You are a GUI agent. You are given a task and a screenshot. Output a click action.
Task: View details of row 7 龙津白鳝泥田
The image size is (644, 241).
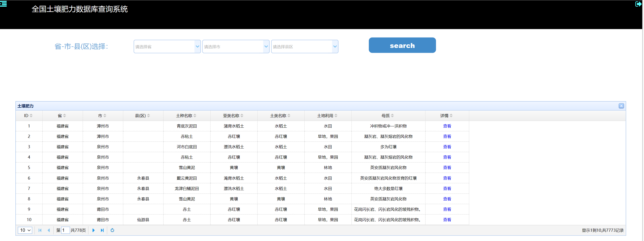(x=447, y=189)
